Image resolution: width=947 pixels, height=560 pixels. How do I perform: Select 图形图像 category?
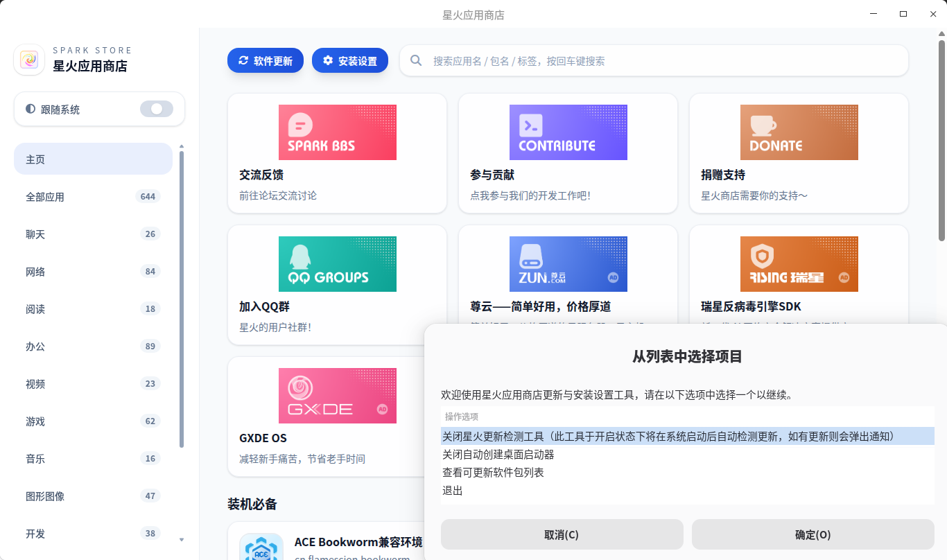pyautogui.click(x=93, y=496)
